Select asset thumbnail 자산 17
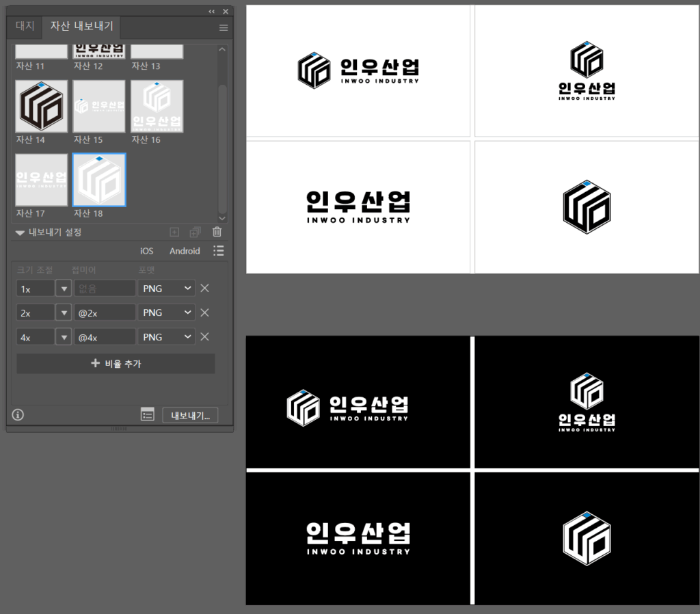700x614 pixels. point(41,180)
